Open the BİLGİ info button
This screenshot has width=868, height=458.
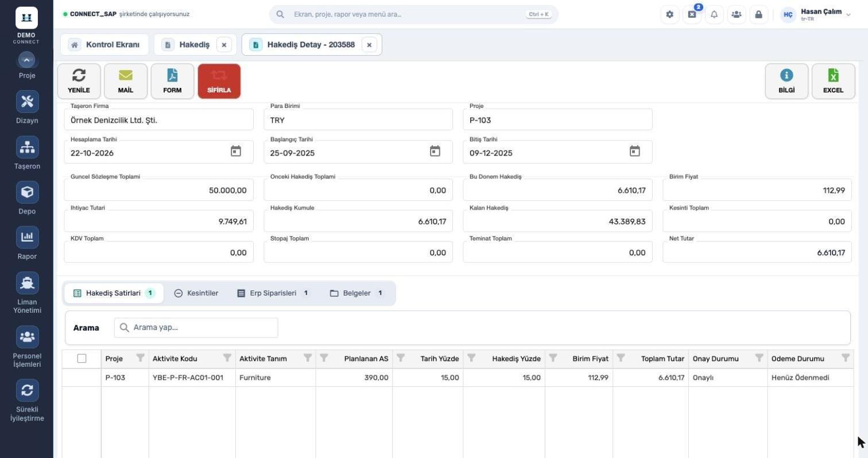coord(786,81)
